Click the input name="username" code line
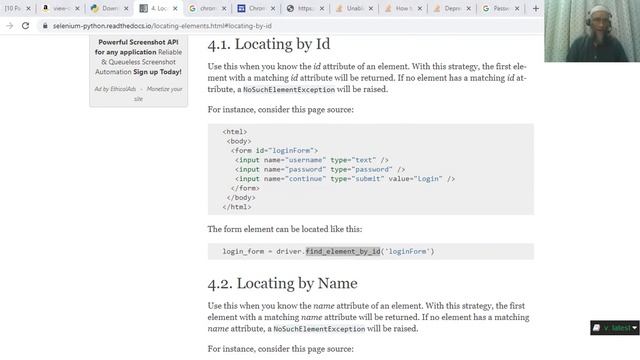Screen dimensions: 640x360 coord(312,160)
